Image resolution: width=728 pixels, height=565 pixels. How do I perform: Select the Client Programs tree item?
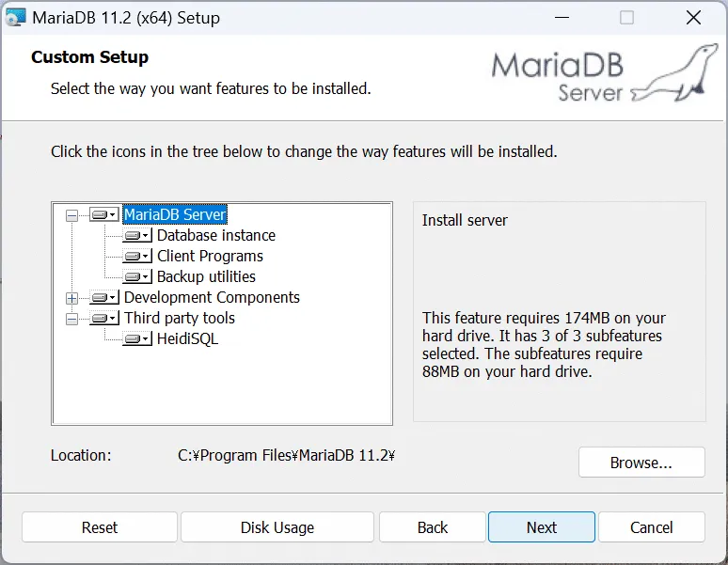click(x=210, y=256)
